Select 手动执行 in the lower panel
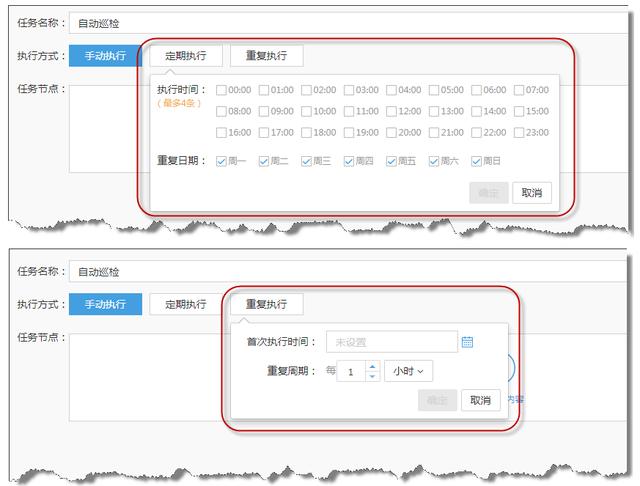 tap(105, 304)
